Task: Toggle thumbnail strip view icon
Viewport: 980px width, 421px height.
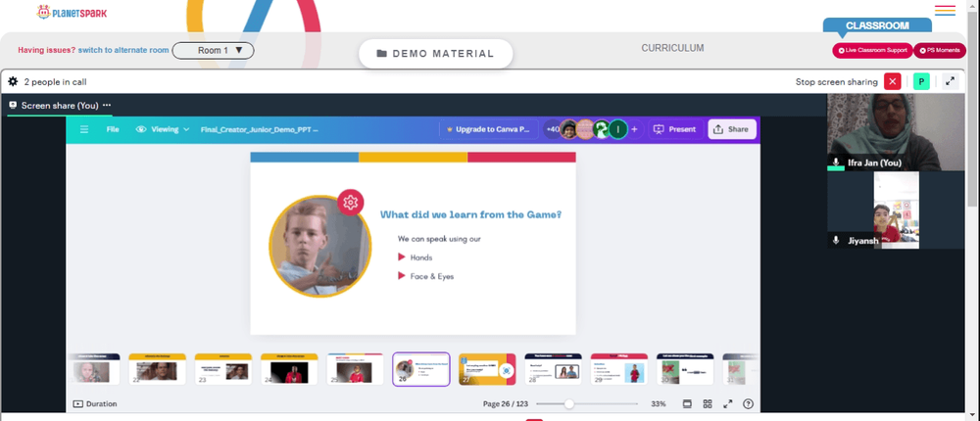Action: click(x=688, y=404)
